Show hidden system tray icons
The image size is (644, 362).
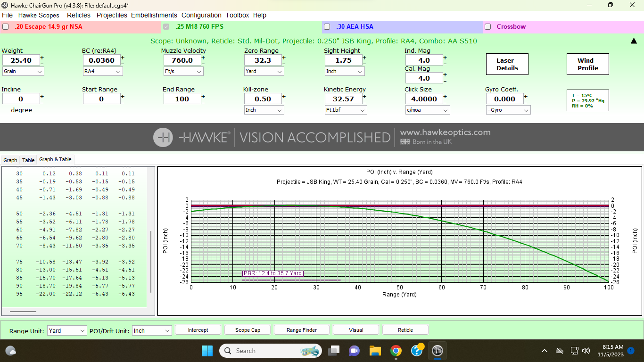pyautogui.click(x=545, y=351)
